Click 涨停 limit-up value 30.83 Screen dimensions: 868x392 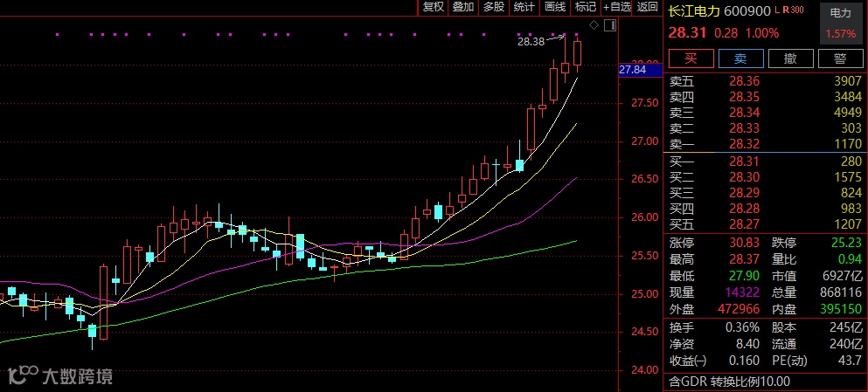point(744,243)
